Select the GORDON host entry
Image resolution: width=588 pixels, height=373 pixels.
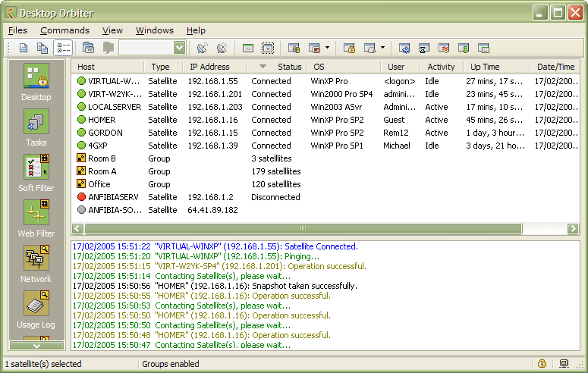pos(105,133)
